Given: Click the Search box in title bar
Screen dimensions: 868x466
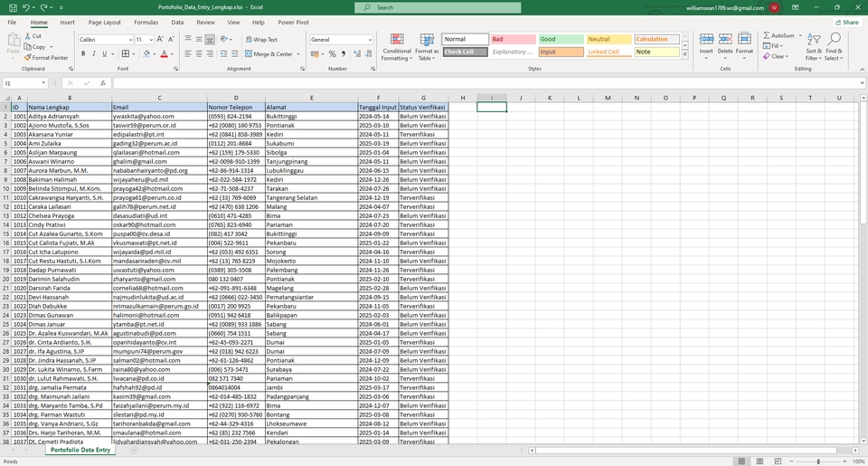Looking at the screenshot, I should point(438,8).
